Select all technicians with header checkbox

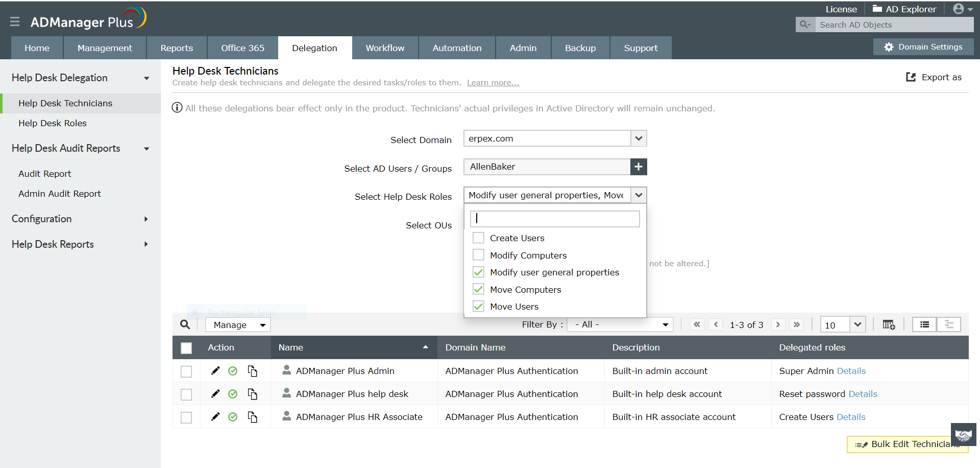186,348
